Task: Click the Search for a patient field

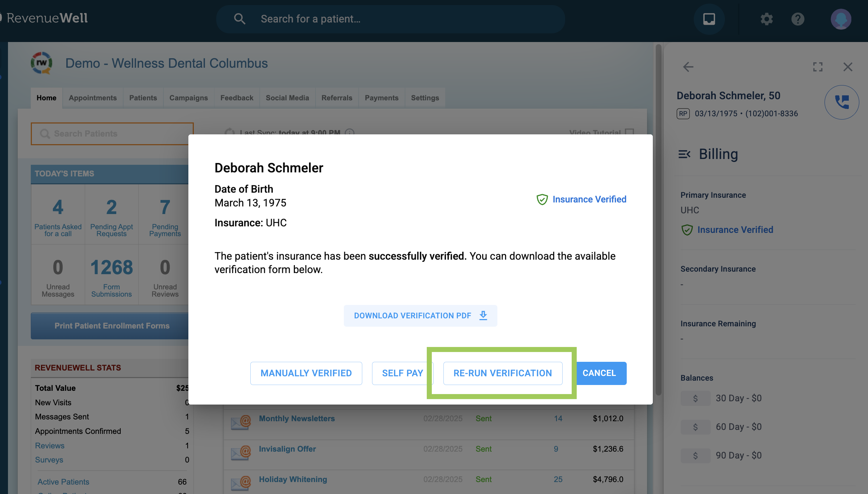Action: 391,19
